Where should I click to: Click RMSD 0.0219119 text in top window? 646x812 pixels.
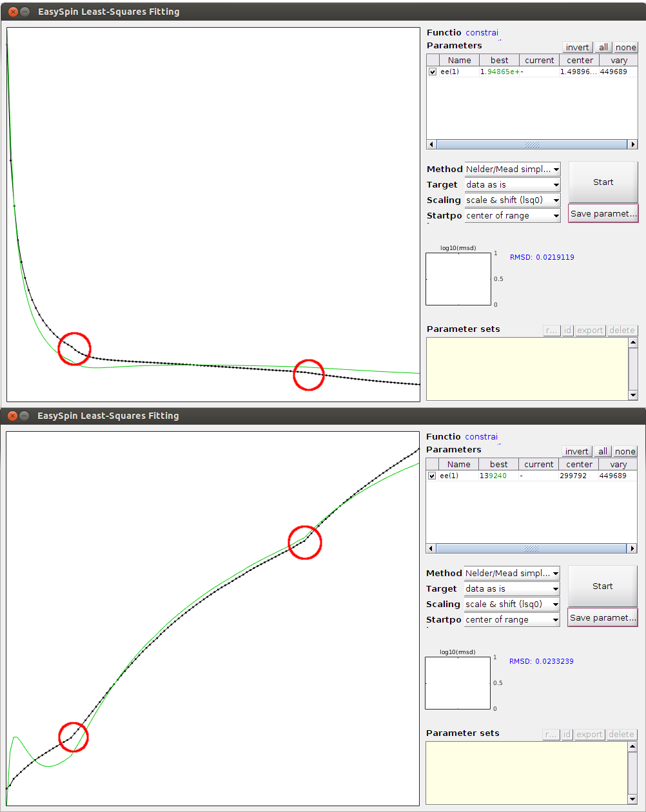click(542, 258)
